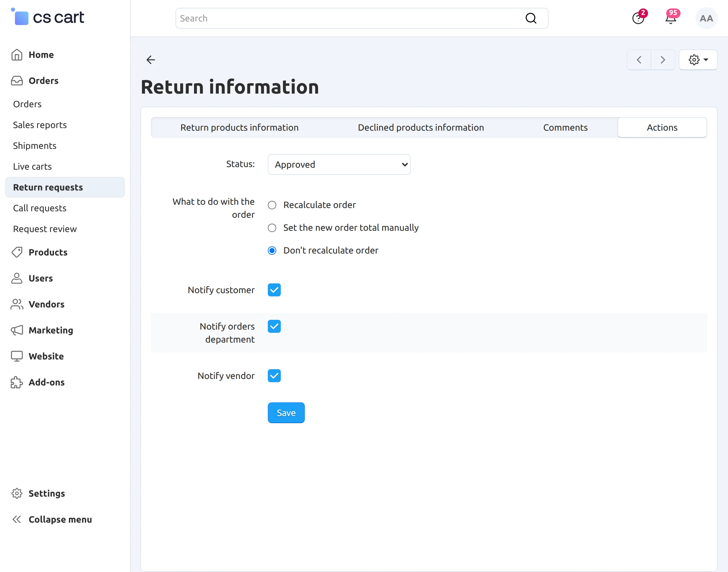Click the Orders inbox icon
Viewport: 728px width, 572px height.
pyautogui.click(x=17, y=81)
